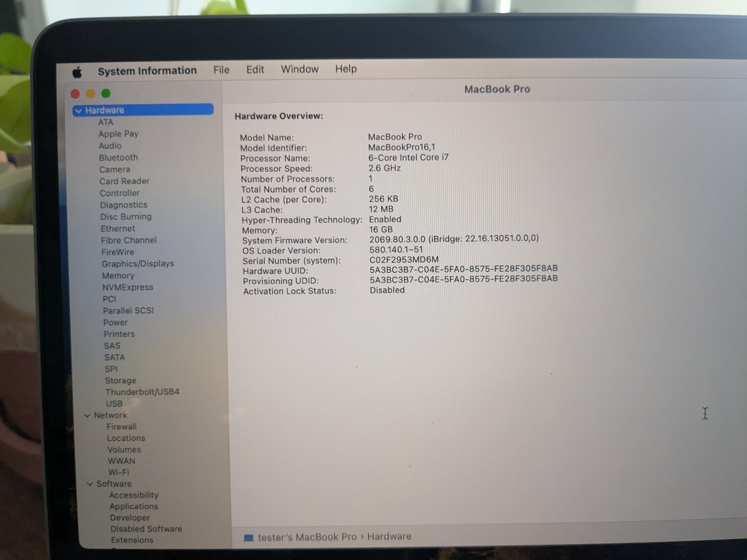Image resolution: width=747 pixels, height=560 pixels.
Task: Minimize the window with yellow button
Action: coord(91,93)
